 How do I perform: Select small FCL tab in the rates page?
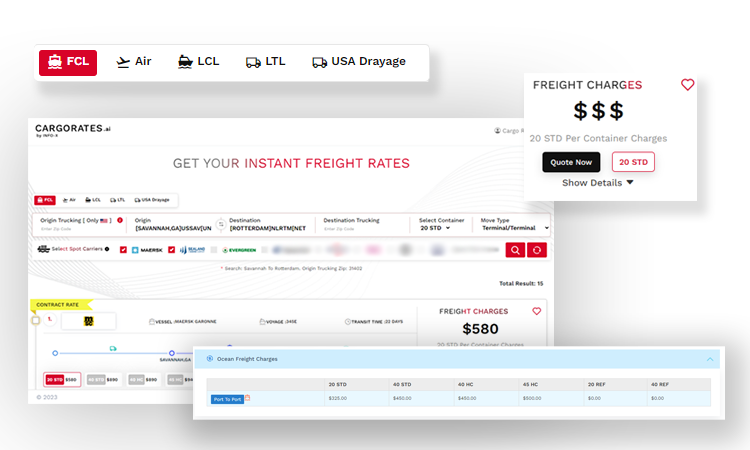click(45, 200)
